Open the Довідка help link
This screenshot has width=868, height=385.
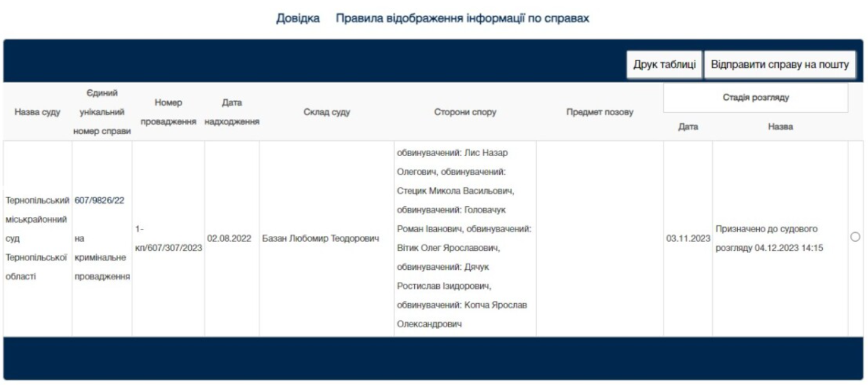click(x=299, y=18)
